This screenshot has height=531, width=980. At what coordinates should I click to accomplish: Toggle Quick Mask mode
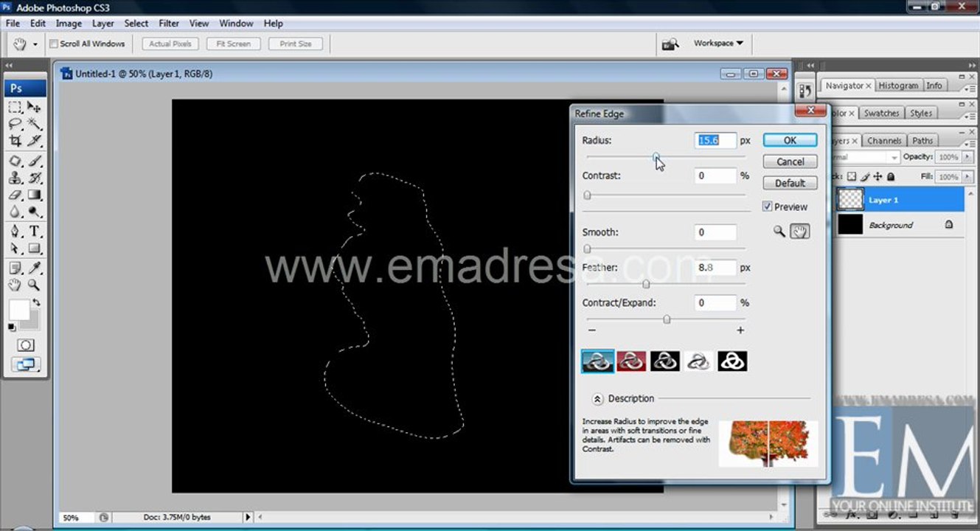point(25,345)
